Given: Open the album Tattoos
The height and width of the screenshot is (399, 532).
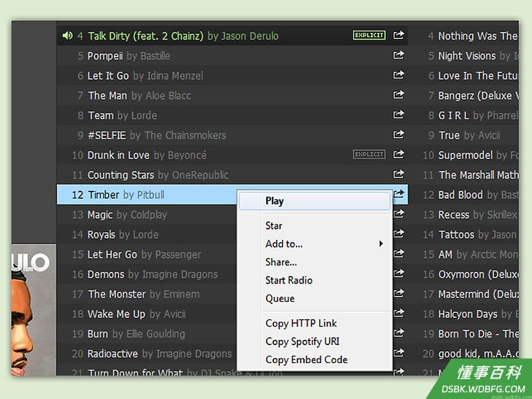Looking at the screenshot, I should 456,235.
